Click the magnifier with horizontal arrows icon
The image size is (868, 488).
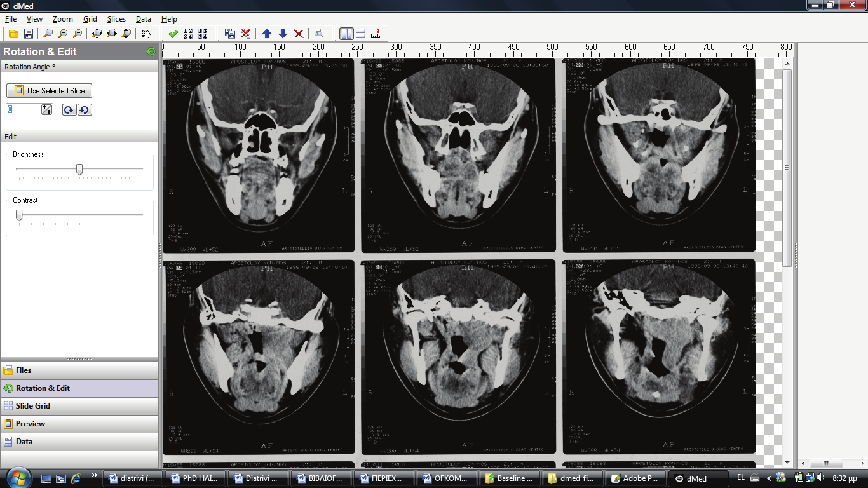click(111, 34)
